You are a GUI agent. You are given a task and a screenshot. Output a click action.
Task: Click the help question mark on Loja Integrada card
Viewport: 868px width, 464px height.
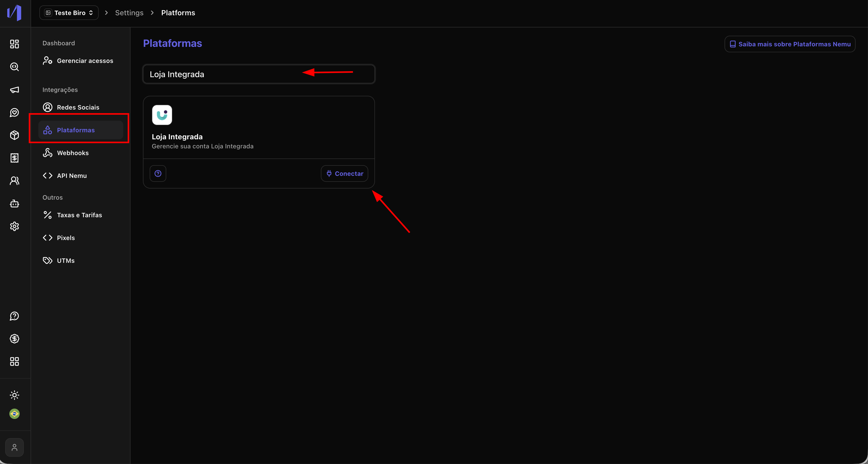(x=158, y=173)
